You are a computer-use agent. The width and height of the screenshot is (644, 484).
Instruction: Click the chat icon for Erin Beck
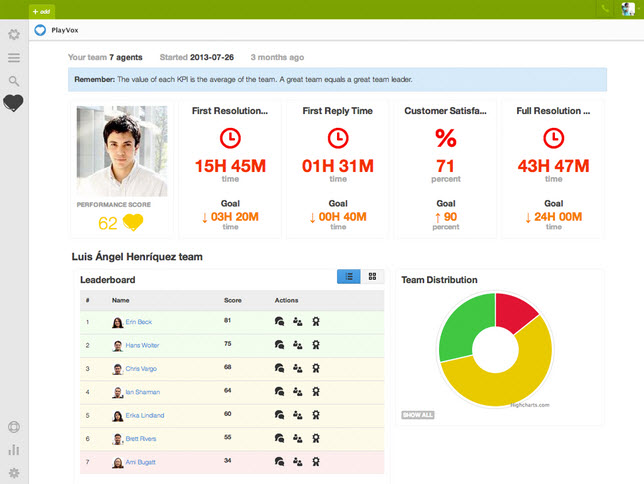pyautogui.click(x=279, y=322)
